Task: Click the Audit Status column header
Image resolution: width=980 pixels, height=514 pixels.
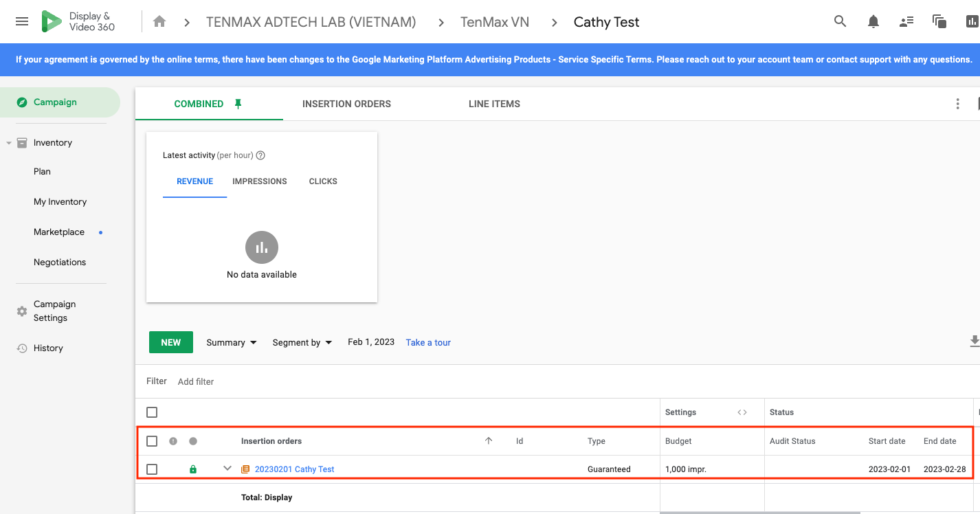Action: (792, 441)
